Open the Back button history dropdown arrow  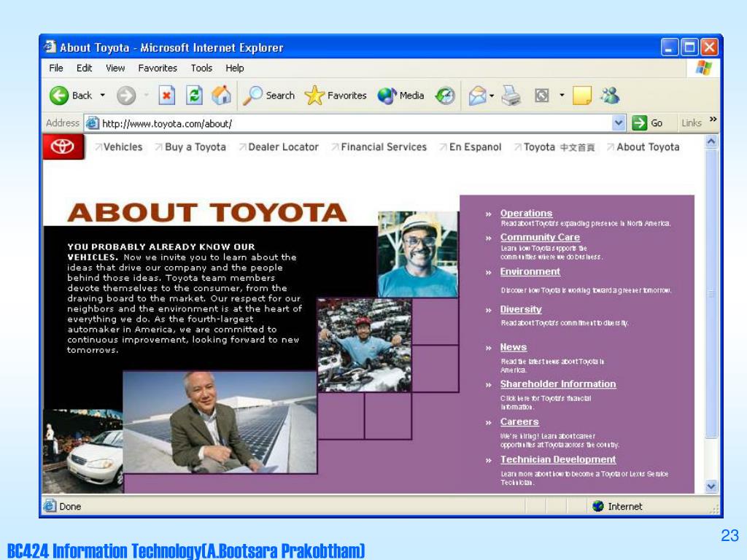pos(102,96)
